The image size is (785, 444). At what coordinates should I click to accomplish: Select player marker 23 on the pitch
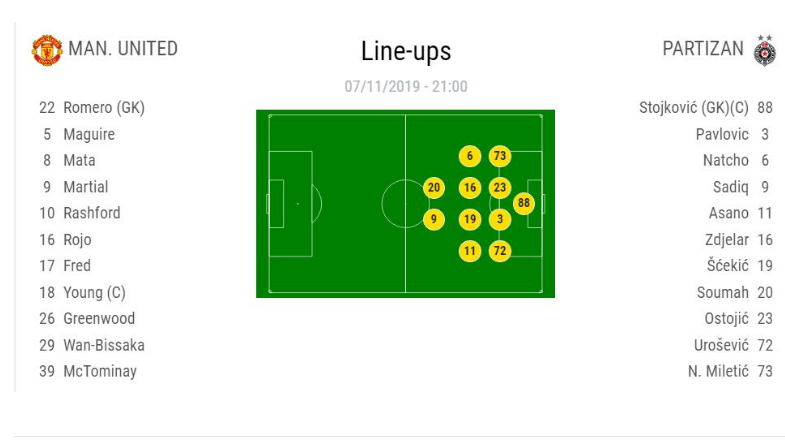point(500,188)
